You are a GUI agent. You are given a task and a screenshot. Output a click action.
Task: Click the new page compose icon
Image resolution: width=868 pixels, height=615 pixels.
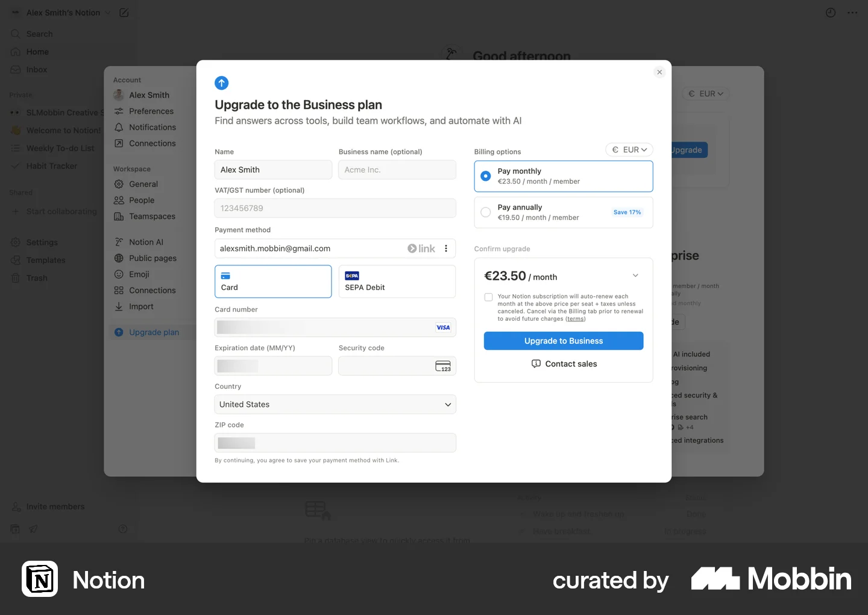124,13
